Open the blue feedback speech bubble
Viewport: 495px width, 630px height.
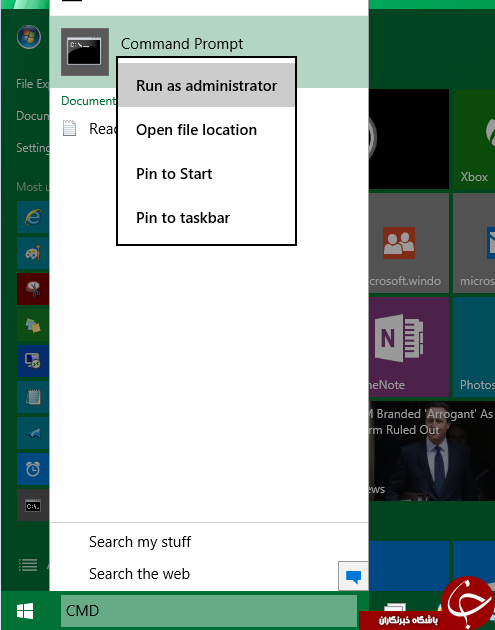pyautogui.click(x=353, y=576)
